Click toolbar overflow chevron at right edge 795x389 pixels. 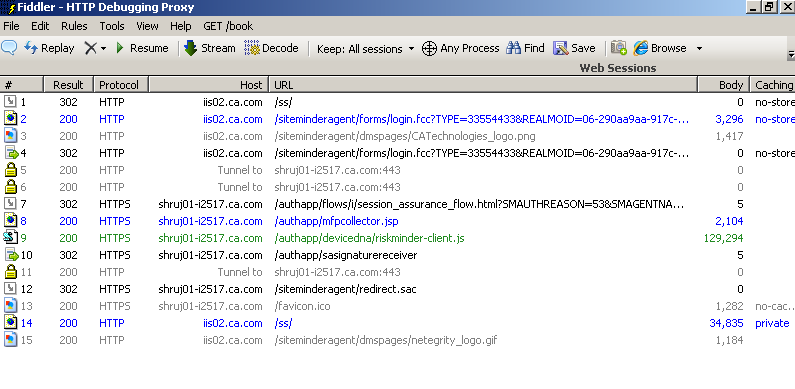pyautogui.click(x=791, y=54)
